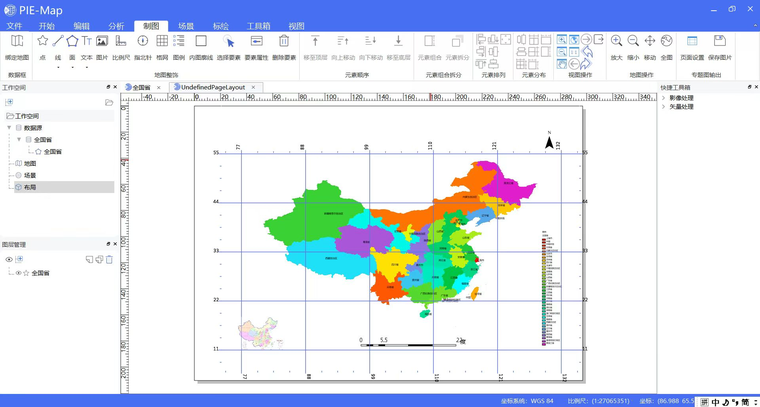Insert a 比例尺 scale bar element
This screenshot has width=760, height=407.
(120, 47)
